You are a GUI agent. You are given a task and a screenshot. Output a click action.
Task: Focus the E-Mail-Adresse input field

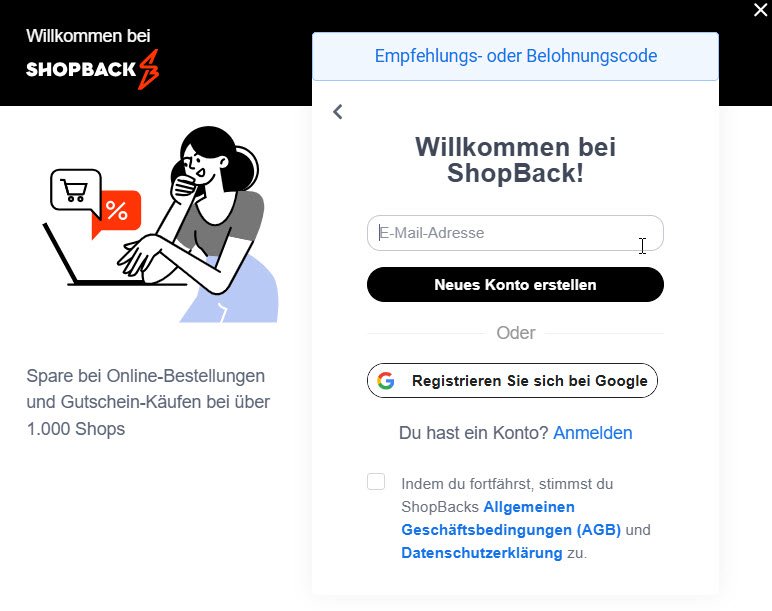(515, 233)
